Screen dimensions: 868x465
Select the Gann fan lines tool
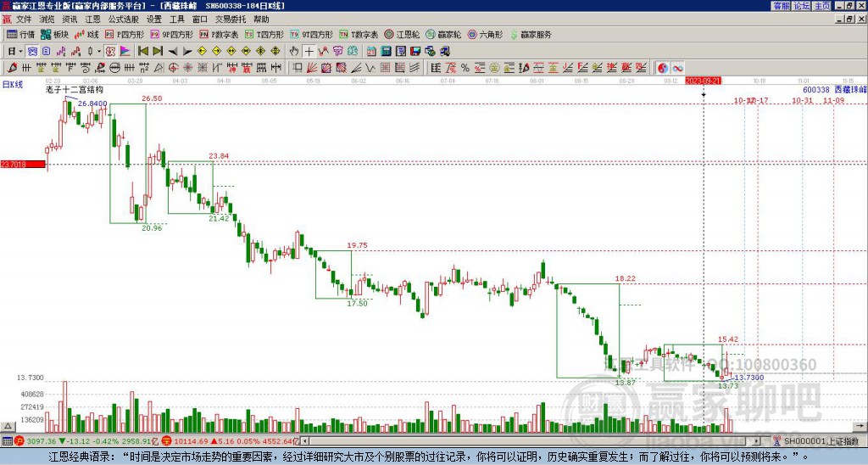[x=311, y=68]
